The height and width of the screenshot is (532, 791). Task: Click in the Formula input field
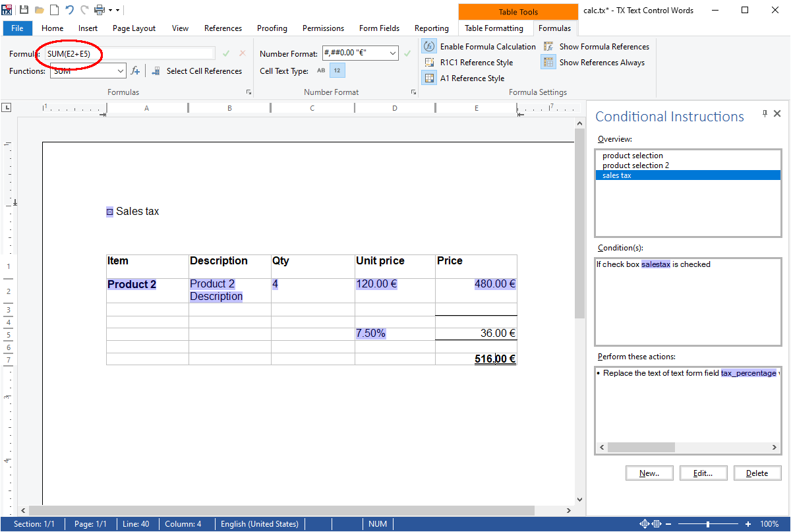pos(129,53)
